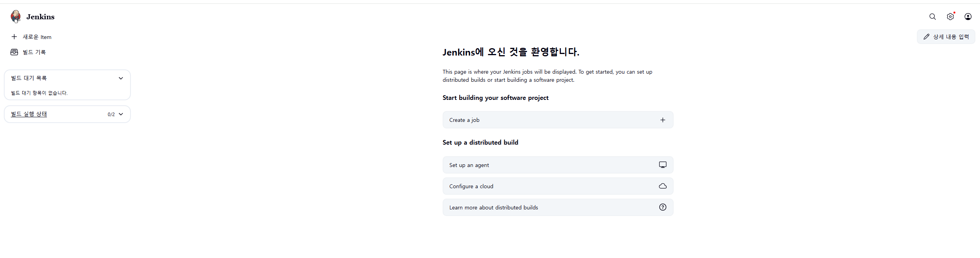Click the pencil icon for 상세 내용 입력
The width and height of the screenshot is (980, 258).
click(926, 37)
